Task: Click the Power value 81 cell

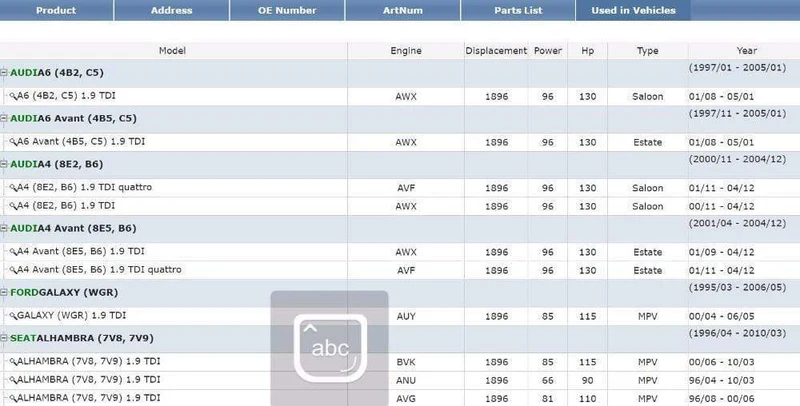Action: (x=548, y=399)
